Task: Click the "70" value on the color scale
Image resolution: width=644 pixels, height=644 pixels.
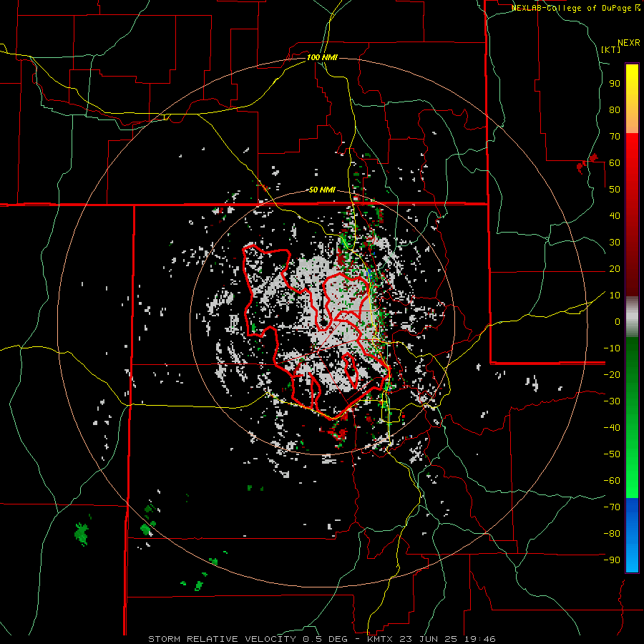Action: [x=615, y=137]
